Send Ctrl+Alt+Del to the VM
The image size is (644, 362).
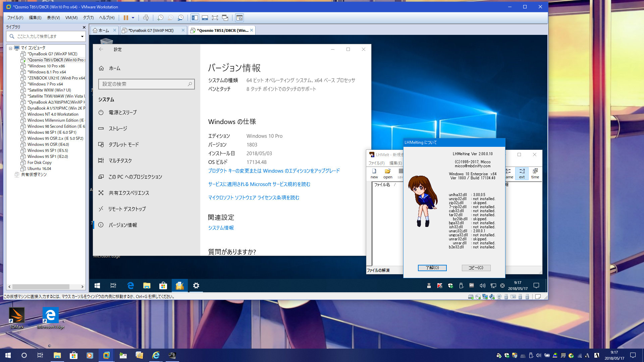tap(146, 18)
